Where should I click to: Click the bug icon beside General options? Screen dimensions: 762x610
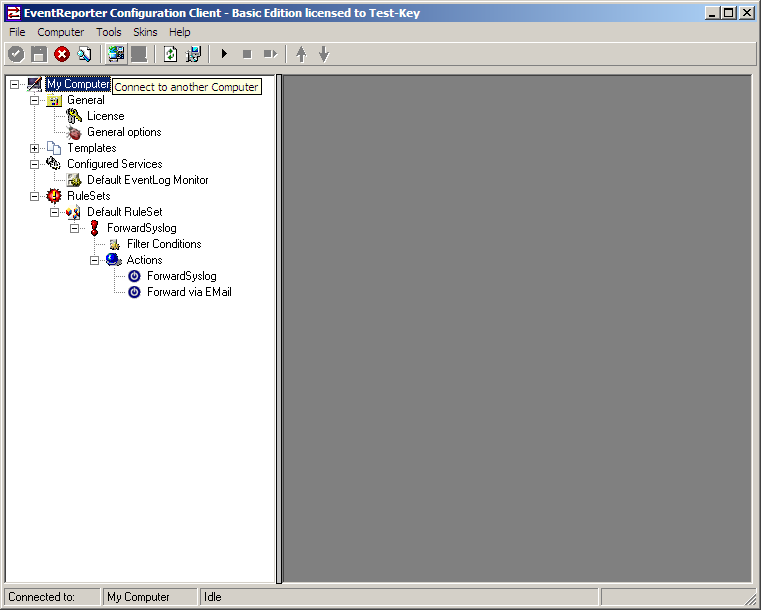point(74,132)
